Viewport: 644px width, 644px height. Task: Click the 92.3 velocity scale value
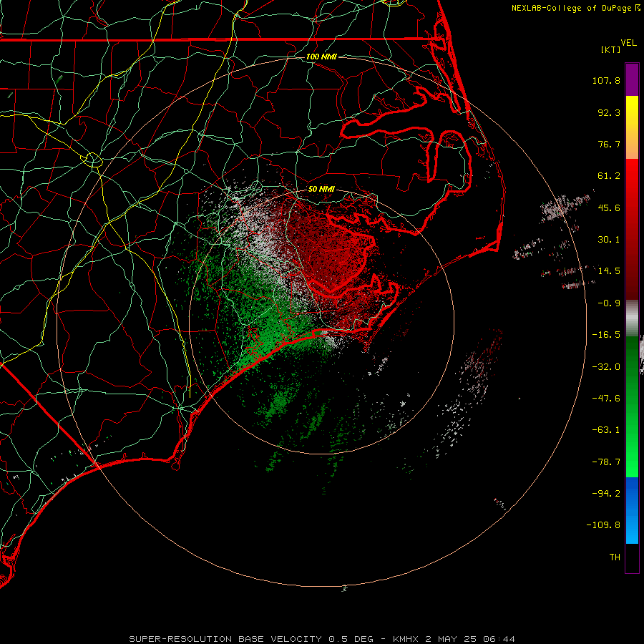pos(609,112)
